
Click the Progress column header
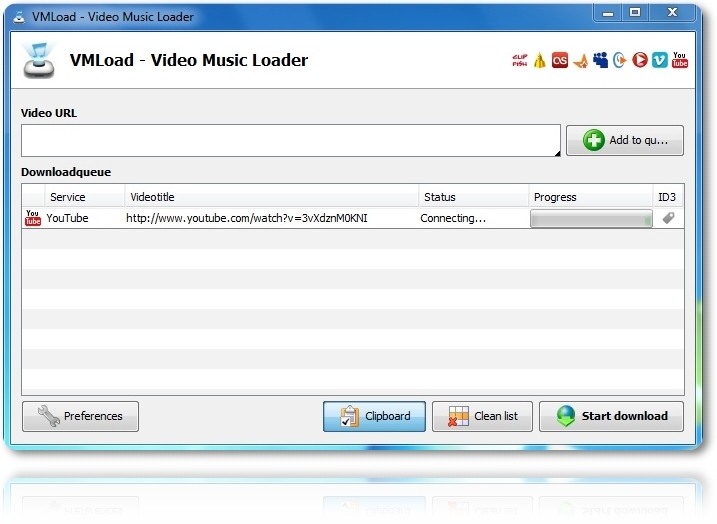[x=591, y=197]
